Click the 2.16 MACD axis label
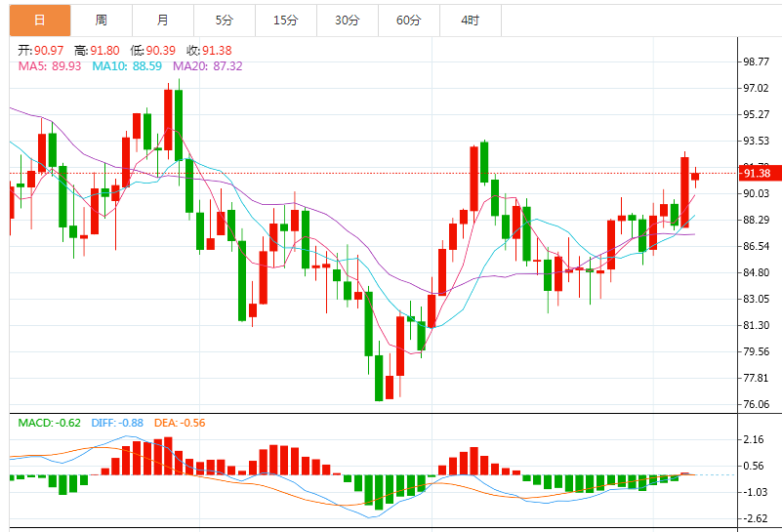This screenshot has height=532, width=782. pos(754,440)
